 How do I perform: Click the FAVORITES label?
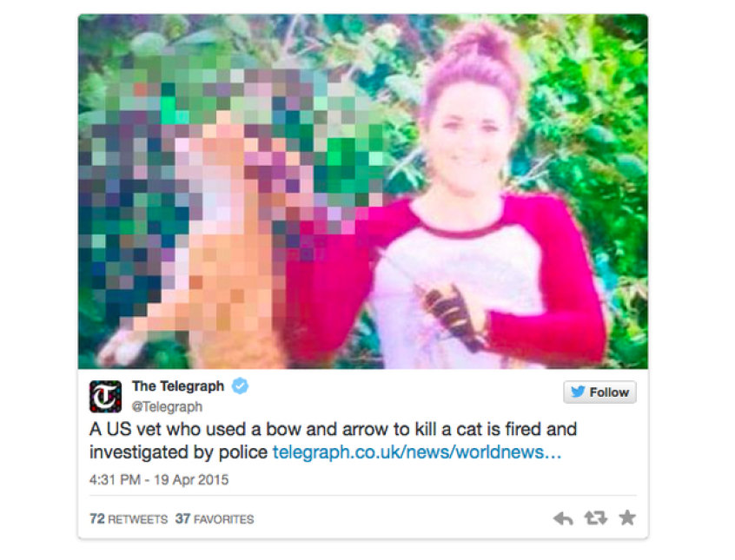(x=223, y=519)
